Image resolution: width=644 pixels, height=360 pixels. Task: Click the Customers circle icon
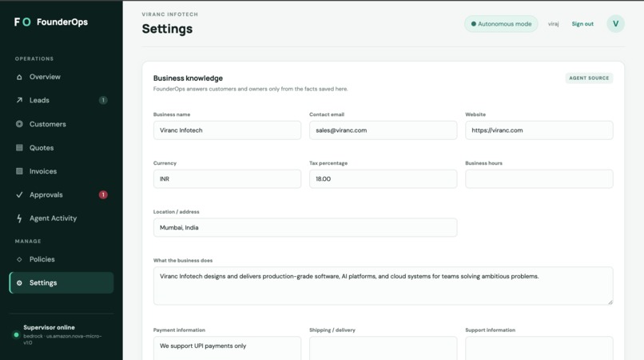coord(19,124)
